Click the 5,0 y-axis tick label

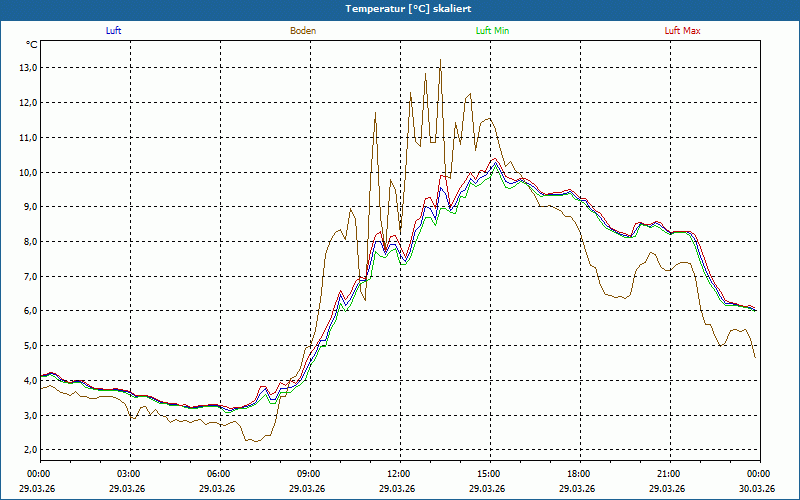(27, 346)
